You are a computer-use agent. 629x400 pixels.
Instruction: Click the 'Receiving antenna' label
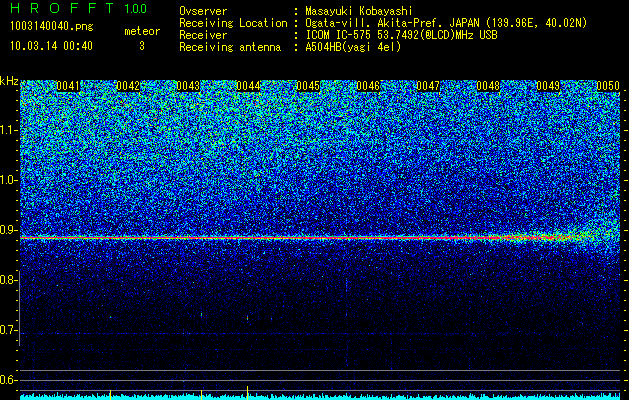click(x=230, y=47)
